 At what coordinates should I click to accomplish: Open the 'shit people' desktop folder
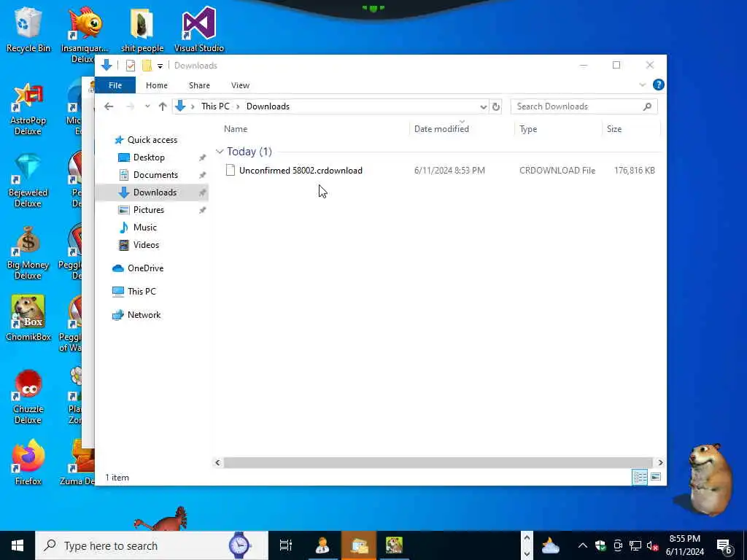pyautogui.click(x=142, y=29)
